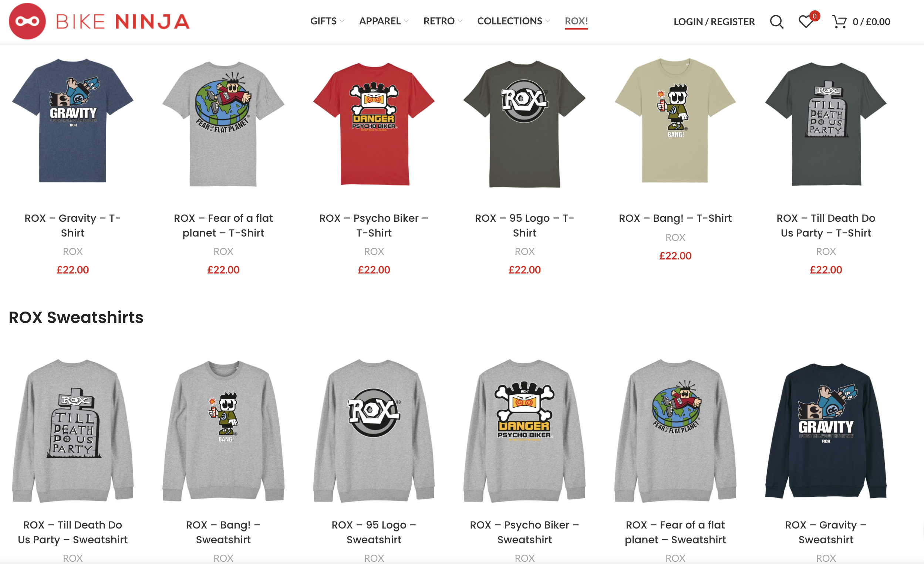The height and width of the screenshot is (564, 924).
Task: Click the Bike Ninja red mask logo
Action: click(27, 21)
